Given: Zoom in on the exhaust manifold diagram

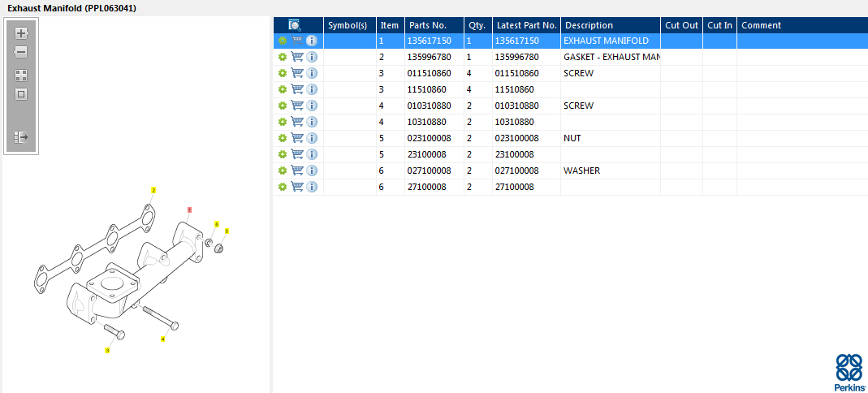Looking at the screenshot, I should (x=21, y=33).
